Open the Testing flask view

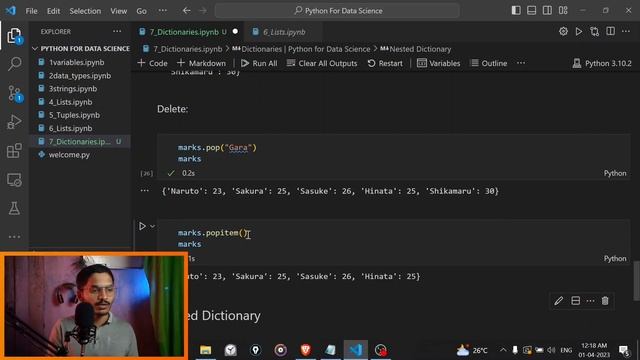pos(14,208)
